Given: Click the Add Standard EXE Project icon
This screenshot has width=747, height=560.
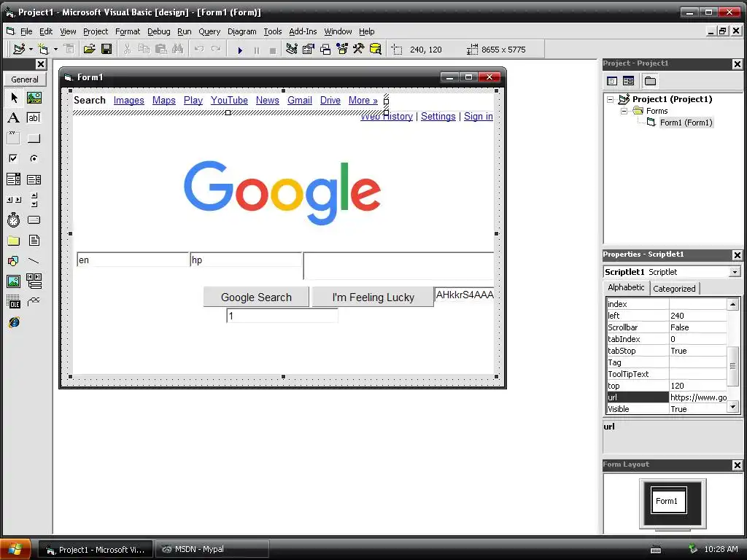Looking at the screenshot, I should coord(19,49).
